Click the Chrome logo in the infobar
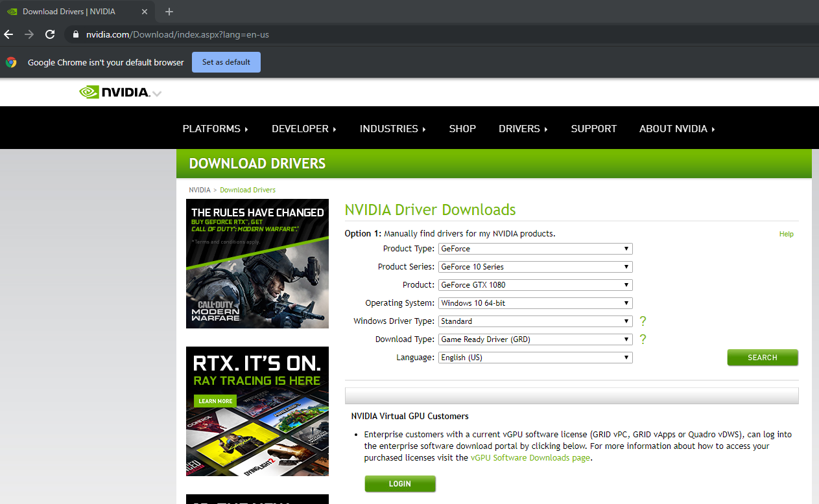This screenshot has height=504, width=819. 11,62
